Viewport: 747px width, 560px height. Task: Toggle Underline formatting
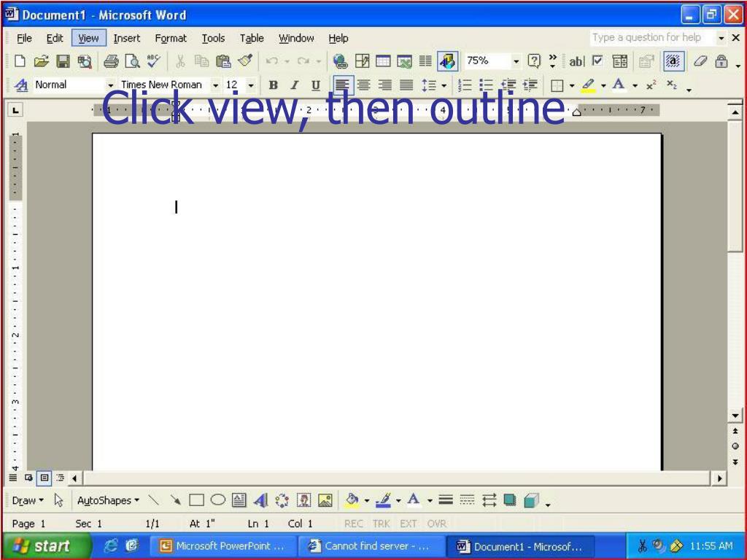pyautogui.click(x=315, y=85)
